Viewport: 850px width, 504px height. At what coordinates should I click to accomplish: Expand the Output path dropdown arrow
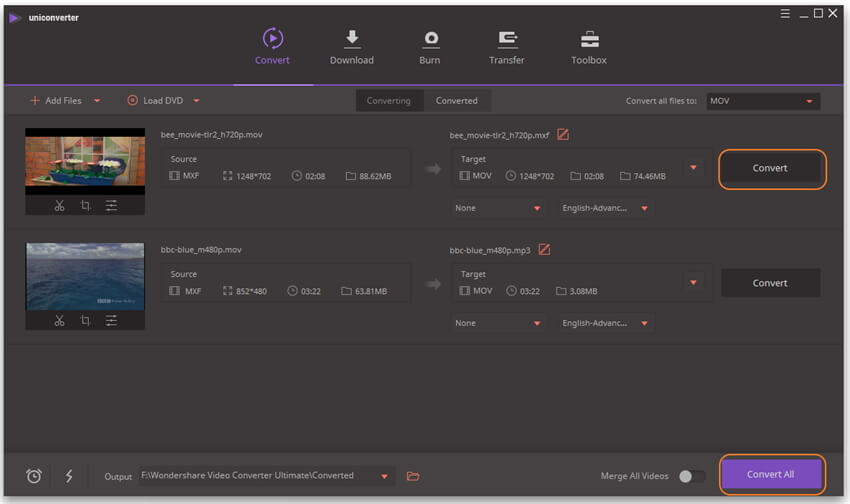coord(384,476)
